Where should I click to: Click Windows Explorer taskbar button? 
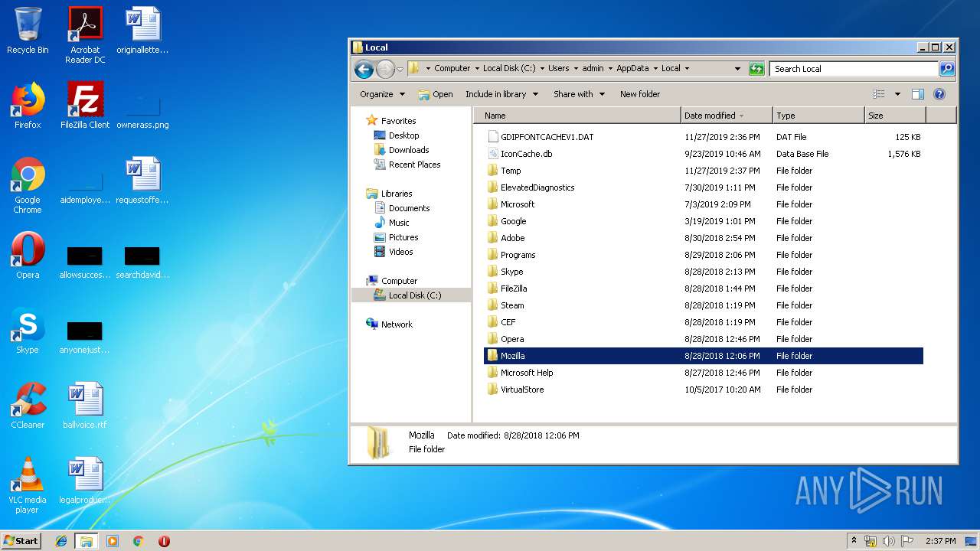[87, 541]
